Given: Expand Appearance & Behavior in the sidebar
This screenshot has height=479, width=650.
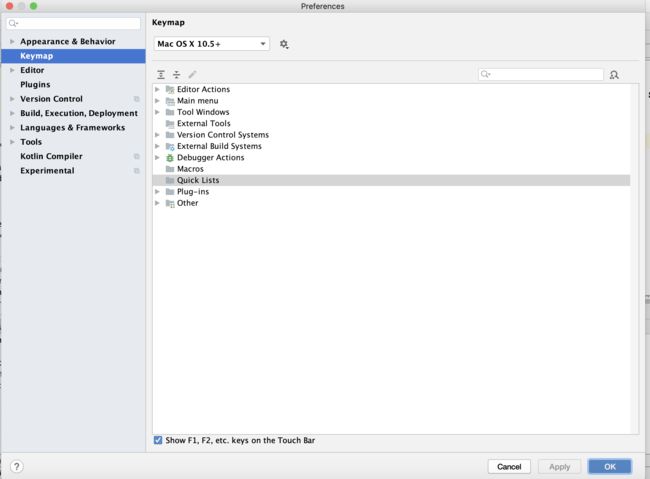Looking at the screenshot, I should click(x=12, y=41).
